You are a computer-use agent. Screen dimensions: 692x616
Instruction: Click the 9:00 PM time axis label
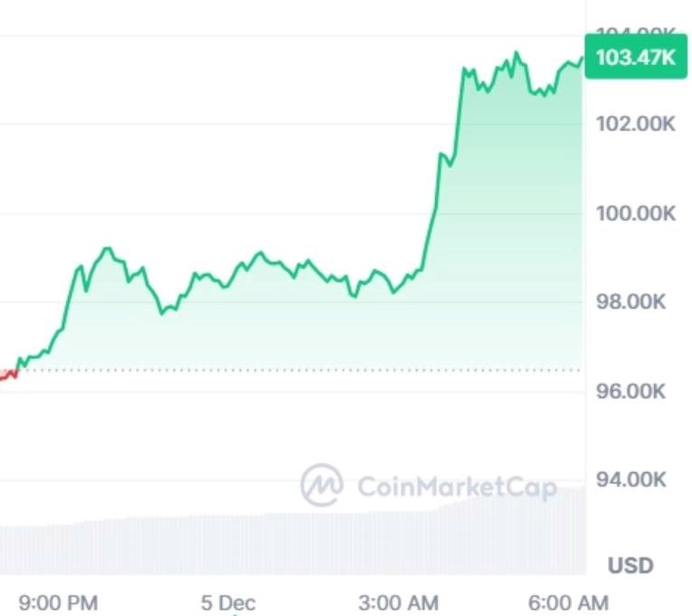58,602
